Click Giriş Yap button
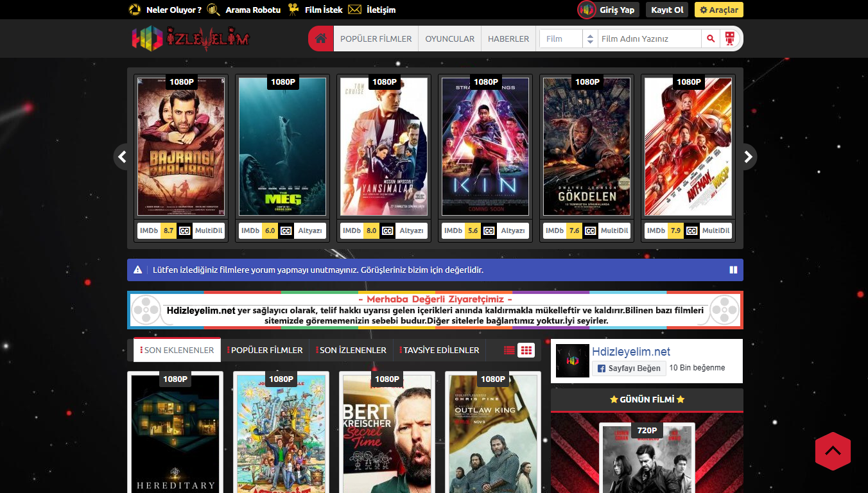Viewport: 868px width, 493px height. [x=617, y=10]
